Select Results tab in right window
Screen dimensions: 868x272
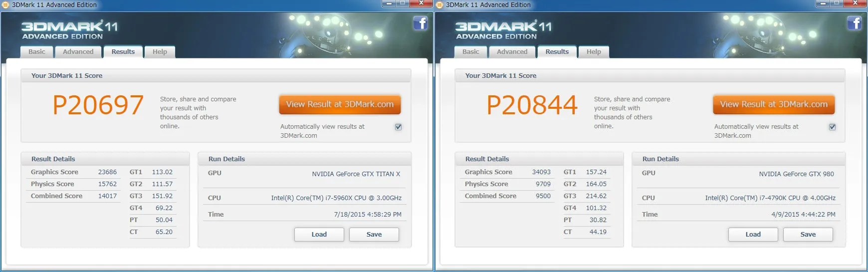click(557, 52)
